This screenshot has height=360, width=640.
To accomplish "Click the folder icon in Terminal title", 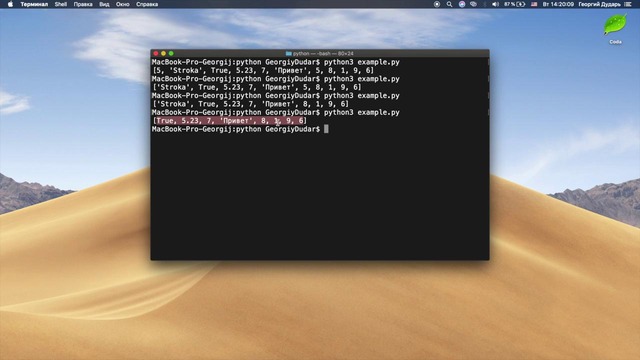I will pyautogui.click(x=289, y=53).
